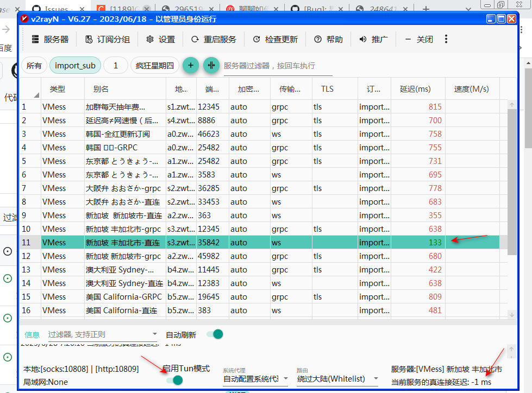
Task: Click log panel scroll up arrow
Action: click(511, 348)
